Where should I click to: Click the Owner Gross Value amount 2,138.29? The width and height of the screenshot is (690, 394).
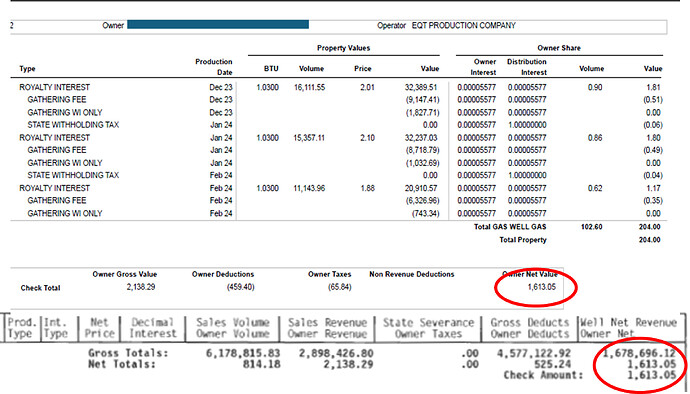[x=141, y=287]
